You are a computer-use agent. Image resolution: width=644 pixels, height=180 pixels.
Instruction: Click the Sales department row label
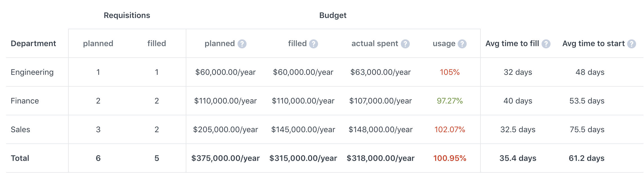coord(20,130)
